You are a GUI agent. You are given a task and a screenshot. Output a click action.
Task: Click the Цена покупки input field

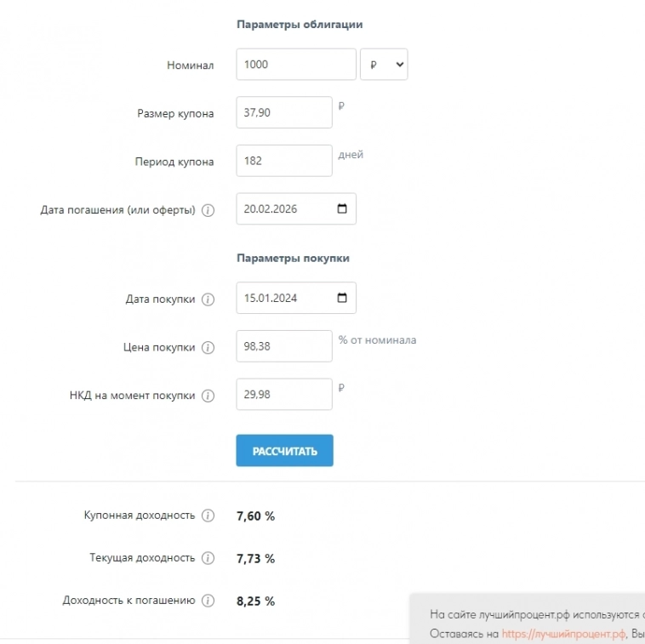click(283, 347)
